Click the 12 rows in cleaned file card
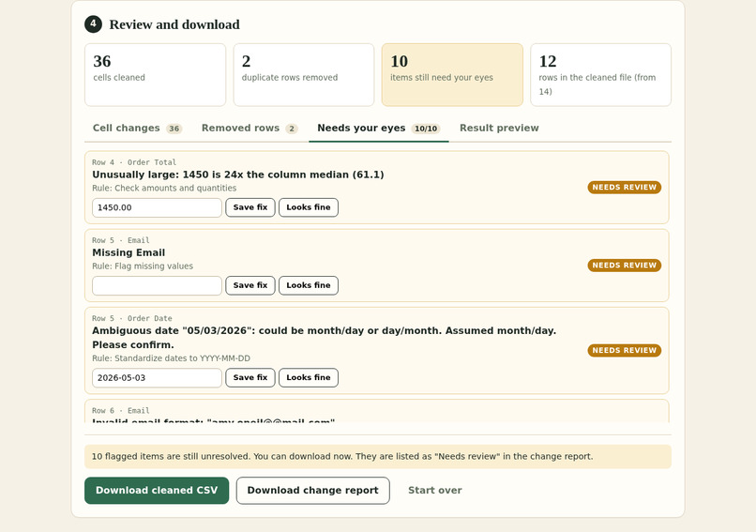Screen dimensions: 756x532 tap(600, 75)
